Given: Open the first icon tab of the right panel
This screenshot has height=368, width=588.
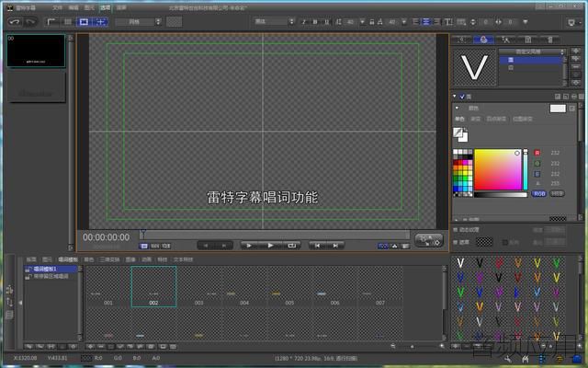Looking at the screenshot, I should pyautogui.click(x=462, y=40).
